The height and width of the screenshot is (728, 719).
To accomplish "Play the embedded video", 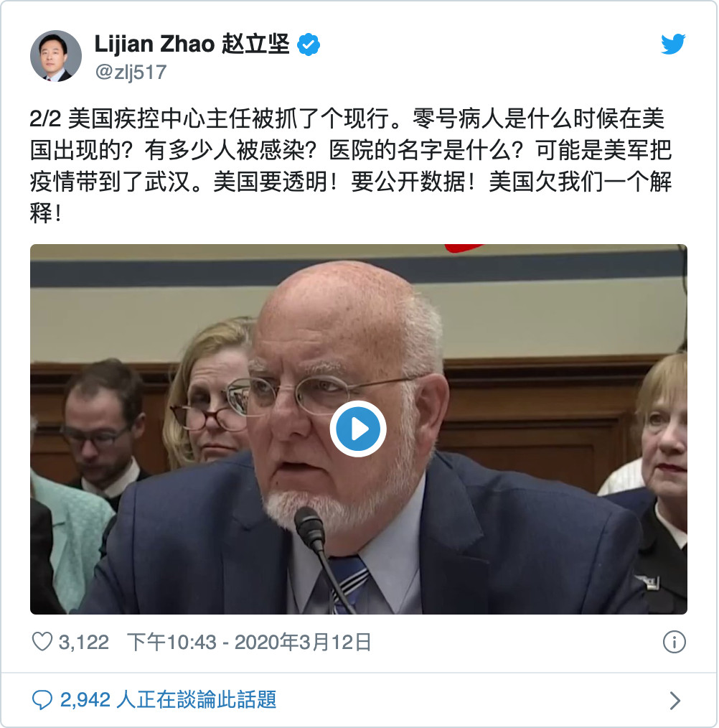I will pos(358,429).
